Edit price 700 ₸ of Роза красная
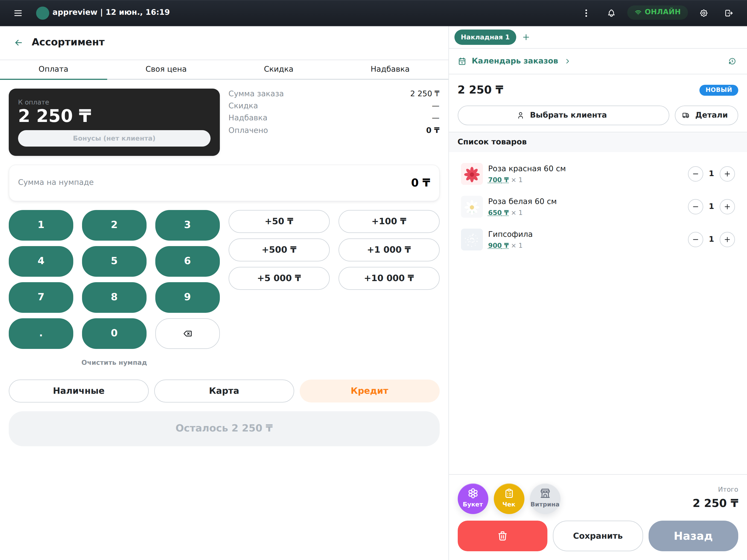This screenshot has width=747, height=560. tap(498, 180)
